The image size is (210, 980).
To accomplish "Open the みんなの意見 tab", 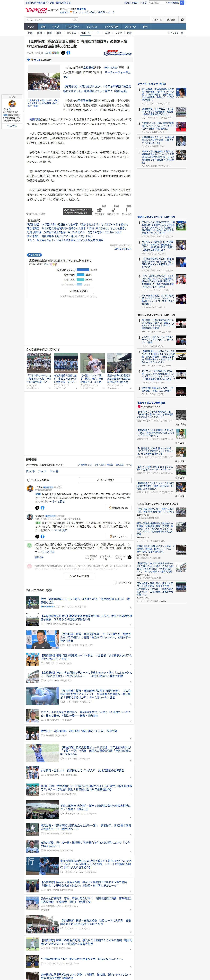I will (x=111, y=27).
